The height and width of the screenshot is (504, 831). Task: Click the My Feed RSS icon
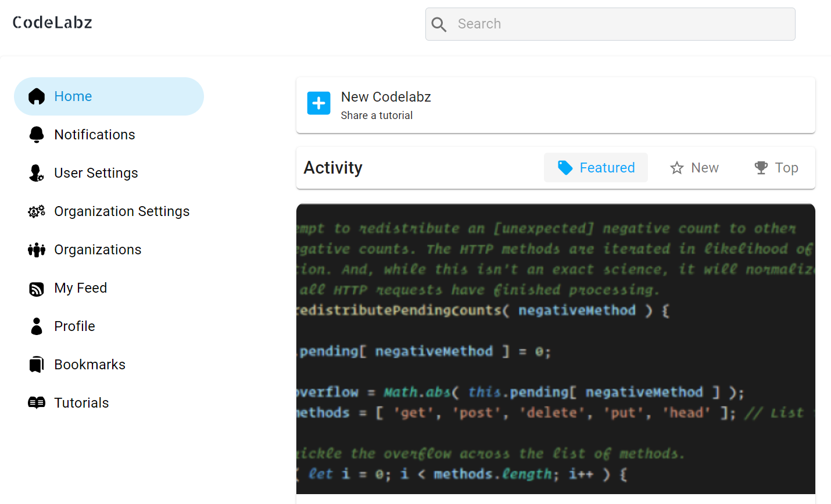coord(36,287)
